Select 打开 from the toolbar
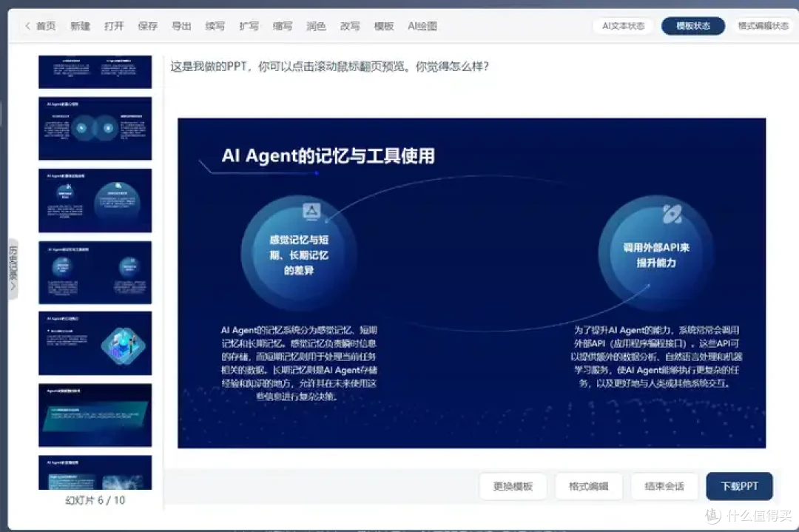Viewport: 799px width, 532px height. coord(114,26)
